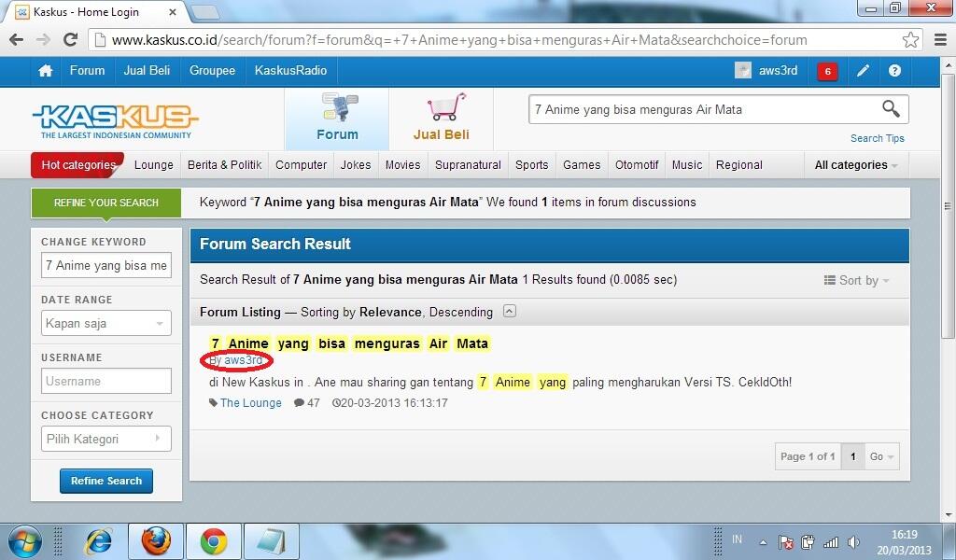
Task: Select Hot categories tab
Action: coord(78,165)
